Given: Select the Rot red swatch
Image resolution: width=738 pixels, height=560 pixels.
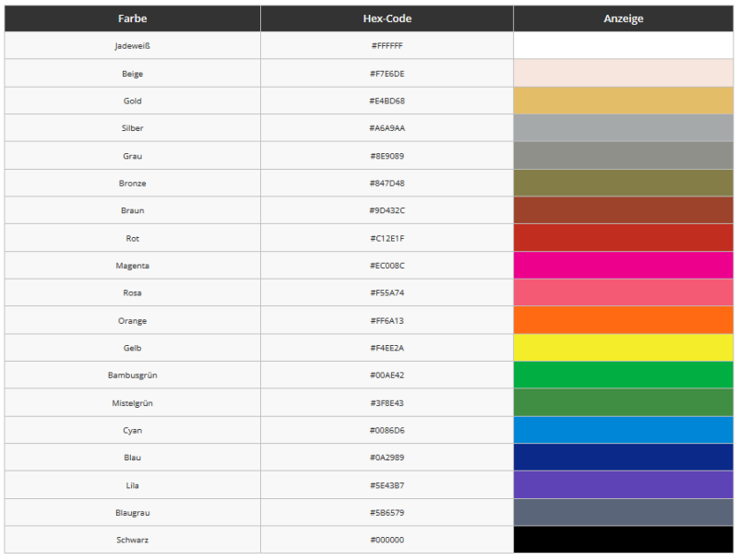Looking at the screenshot, I should pos(624,238).
